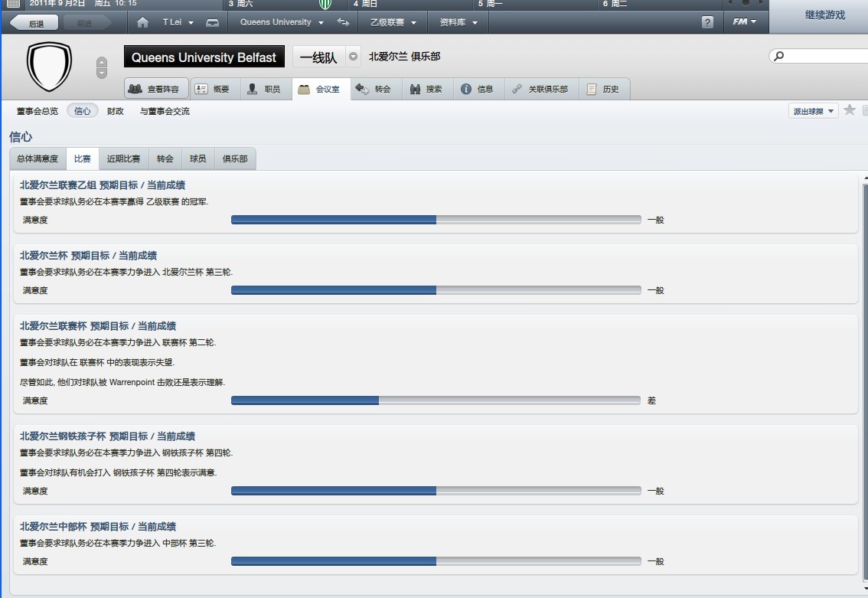The image size is (868, 598).
Task: Go to 董事会总览 board overview
Action: 37,111
